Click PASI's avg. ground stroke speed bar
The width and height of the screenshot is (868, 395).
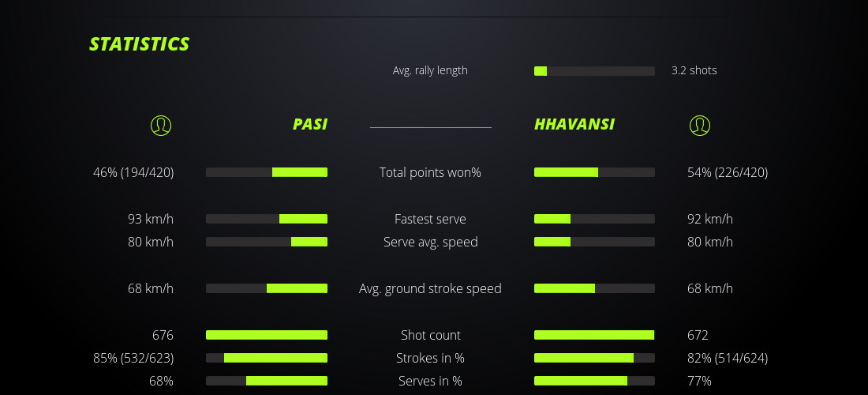click(267, 288)
